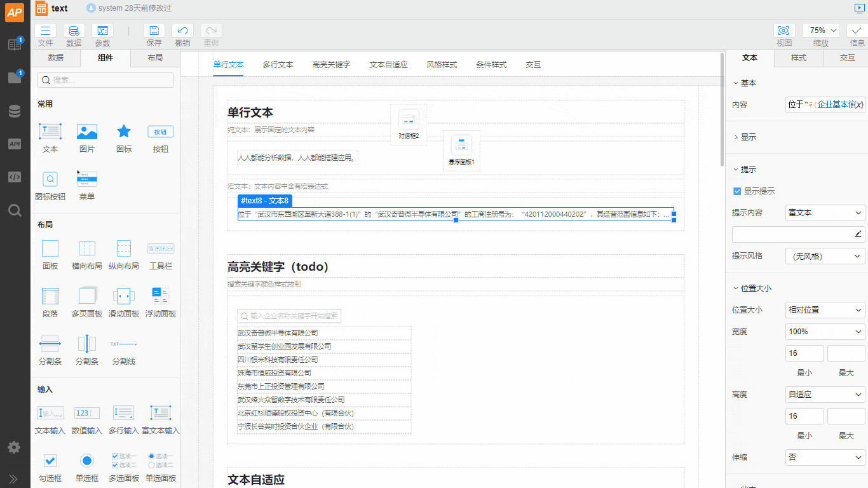Open the View eye icon
The image size is (868, 488).
tap(784, 30)
